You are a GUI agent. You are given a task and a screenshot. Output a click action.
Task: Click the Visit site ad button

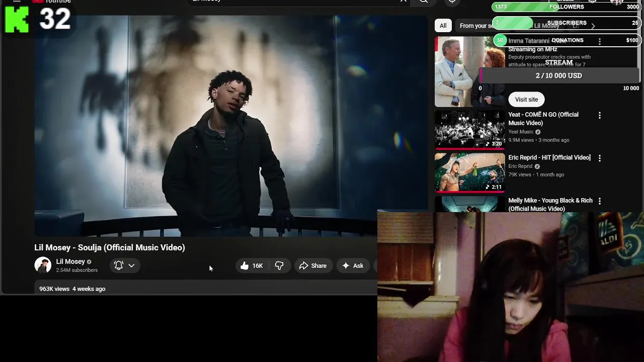coord(526,100)
